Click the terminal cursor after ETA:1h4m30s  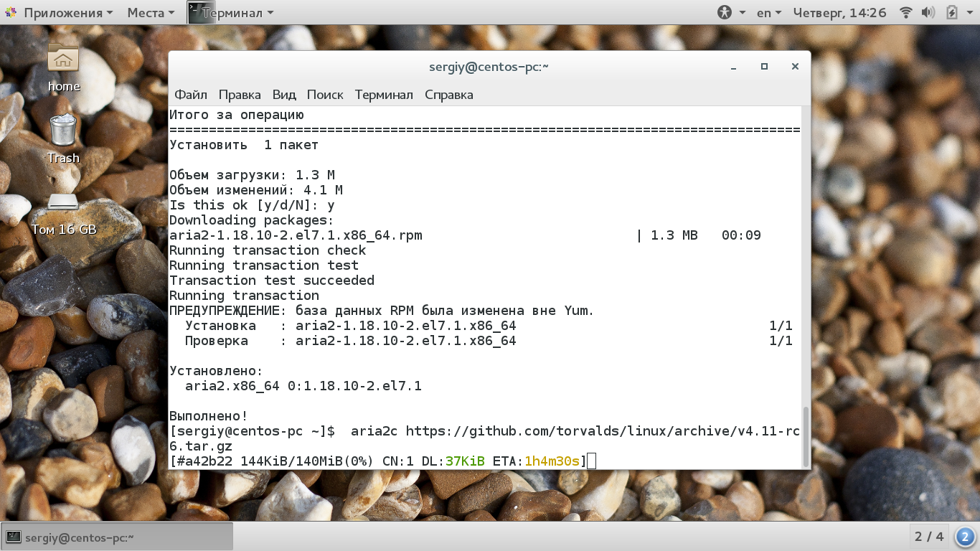pos(591,461)
